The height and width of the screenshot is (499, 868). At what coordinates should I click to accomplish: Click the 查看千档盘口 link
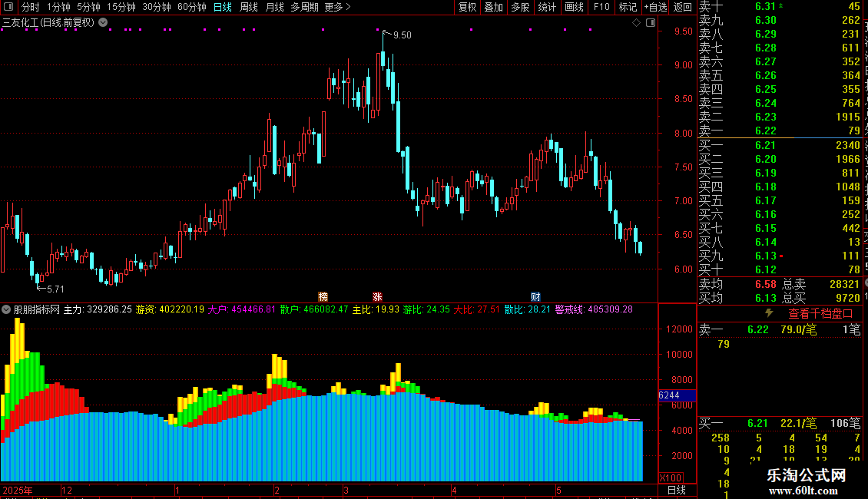point(820,314)
